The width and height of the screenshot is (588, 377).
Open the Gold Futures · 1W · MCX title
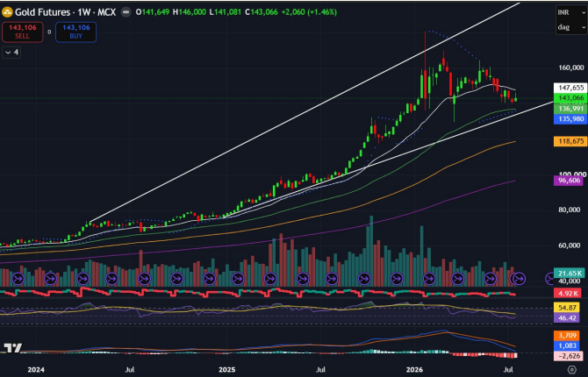tap(65, 12)
